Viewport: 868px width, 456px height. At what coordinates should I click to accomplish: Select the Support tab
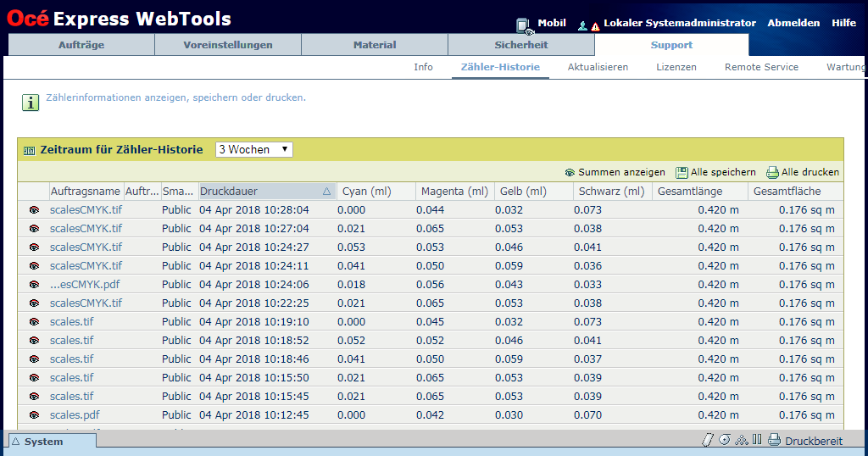(671, 45)
